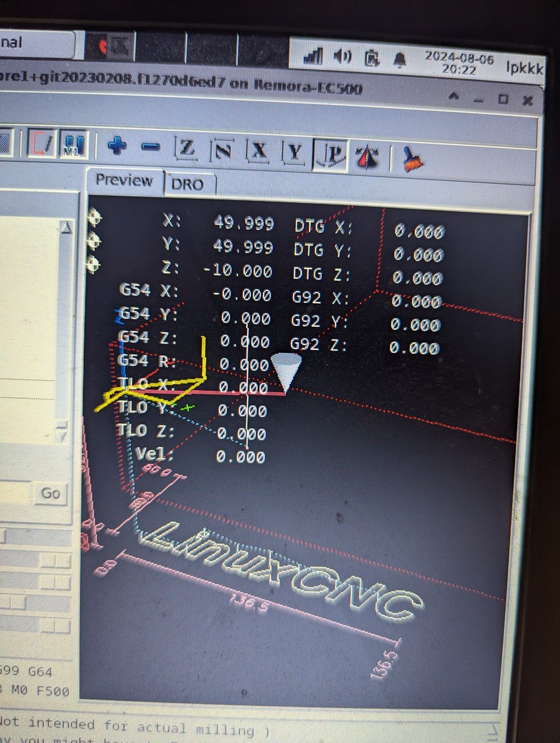The image size is (560, 743).
Task: Click the MDI history scrollbar up arrow
Action: point(65,228)
